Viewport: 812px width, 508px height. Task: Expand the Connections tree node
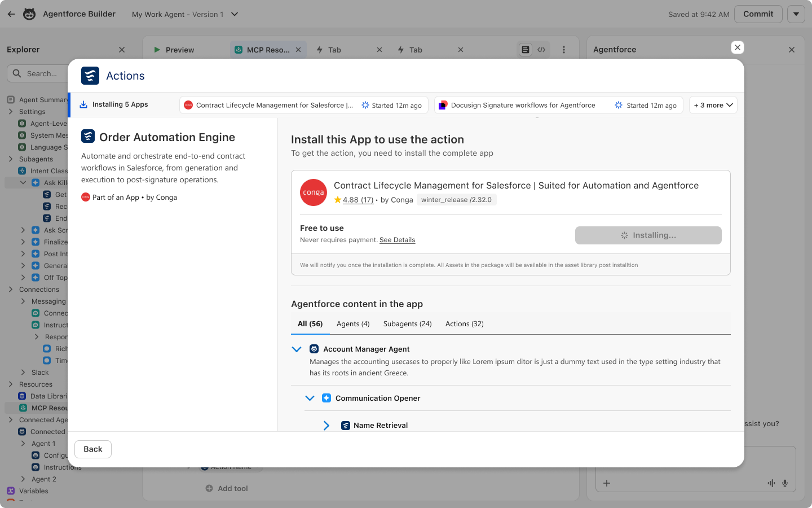pyautogui.click(x=11, y=290)
